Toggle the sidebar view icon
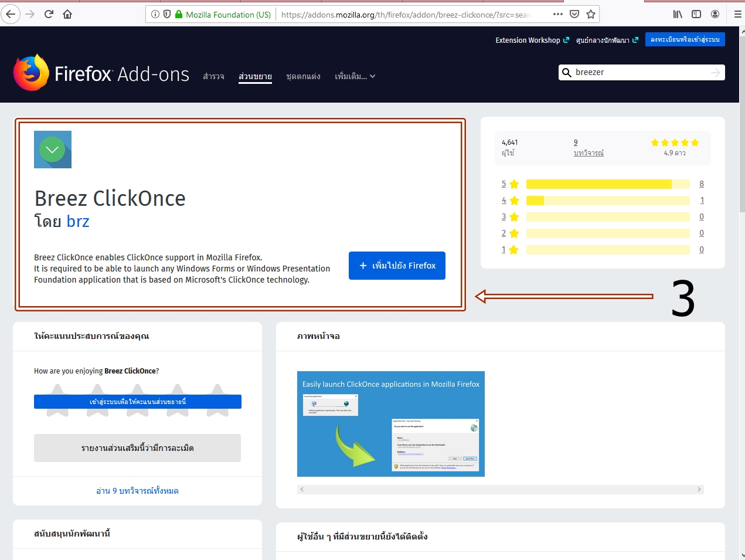 tap(696, 14)
